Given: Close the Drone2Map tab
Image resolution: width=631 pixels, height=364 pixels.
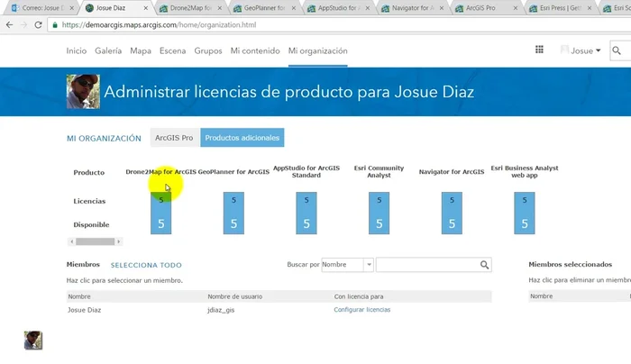Looking at the screenshot, I should click(220, 7).
